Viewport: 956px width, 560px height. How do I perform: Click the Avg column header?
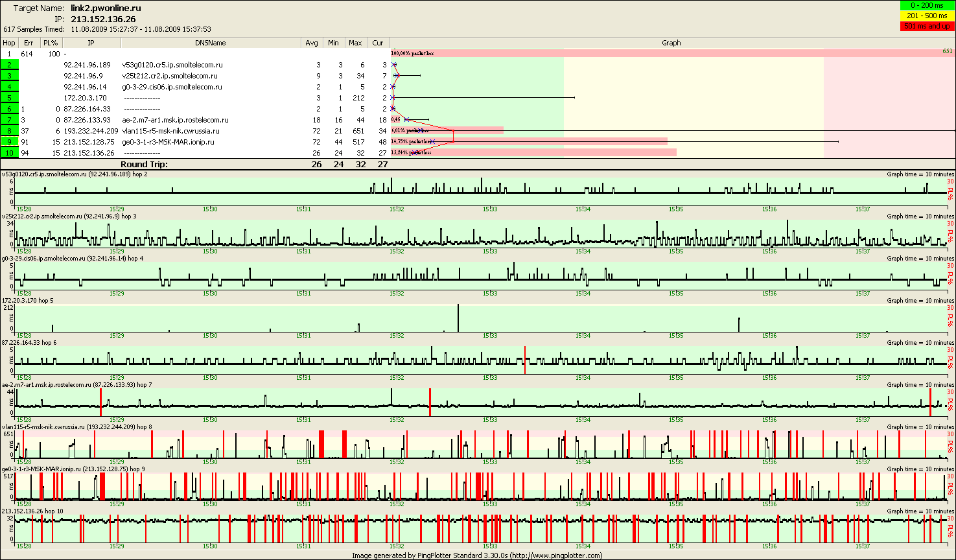[312, 43]
